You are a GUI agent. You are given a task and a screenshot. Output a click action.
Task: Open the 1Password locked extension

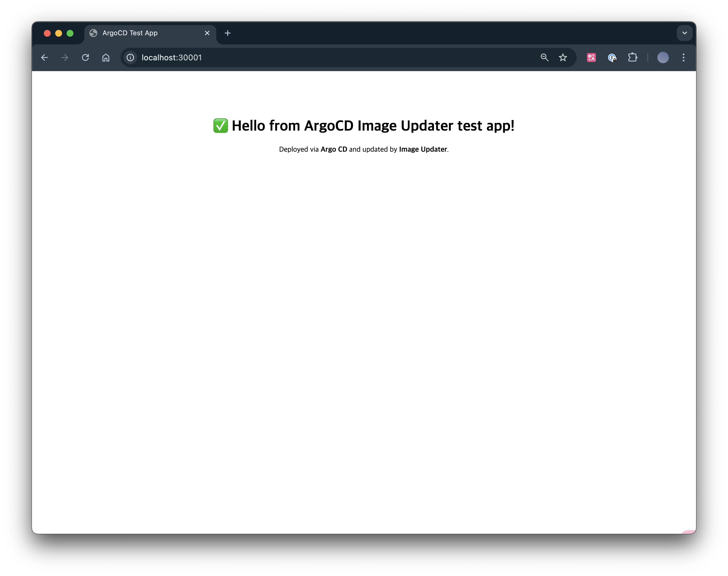pyautogui.click(x=612, y=58)
